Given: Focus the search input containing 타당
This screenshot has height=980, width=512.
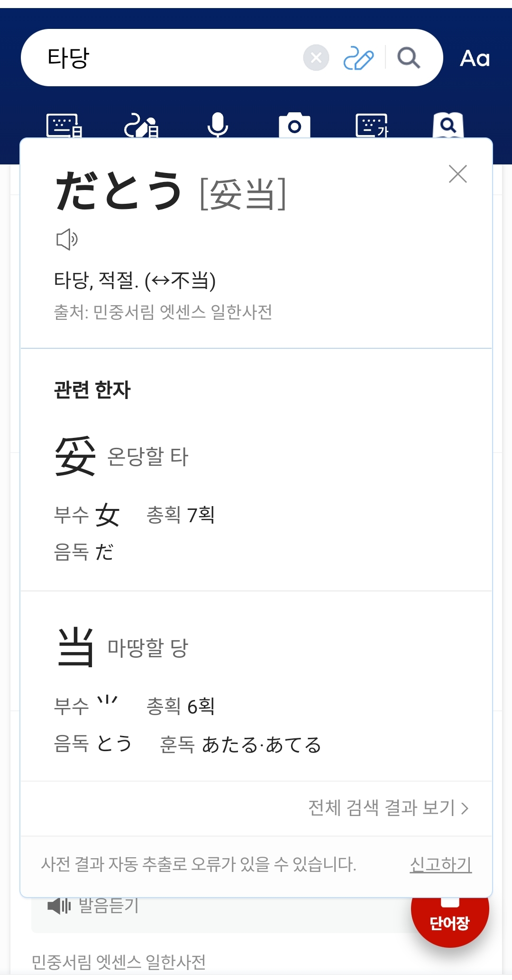Looking at the screenshot, I should point(171,58).
